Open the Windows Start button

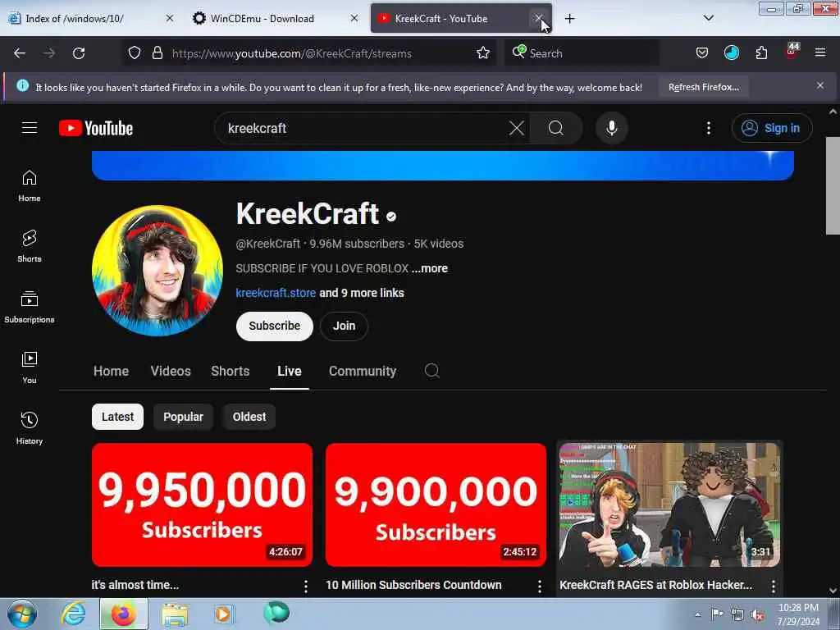21,614
